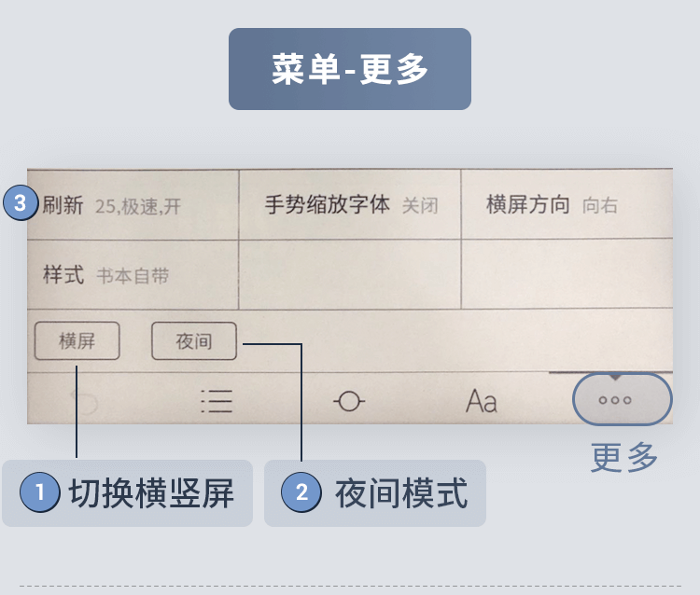Toggle 手势缩放字体 currently 关闭

pyautogui.click(x=350, y=205)
